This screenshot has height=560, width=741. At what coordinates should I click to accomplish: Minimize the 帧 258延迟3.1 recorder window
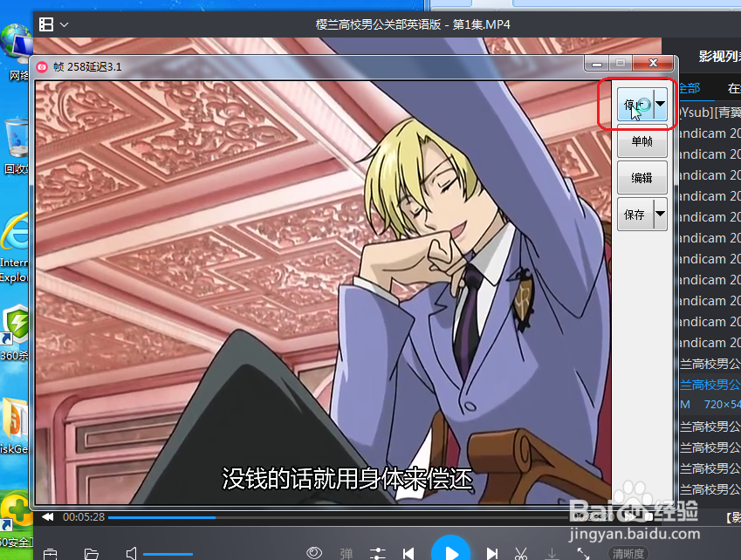(x=597, y=64)
